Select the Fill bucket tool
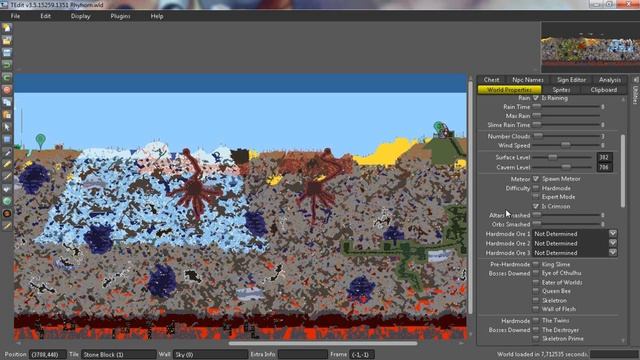Image resolution: width=640 pixels, height=360 pixels. point(7,189)
